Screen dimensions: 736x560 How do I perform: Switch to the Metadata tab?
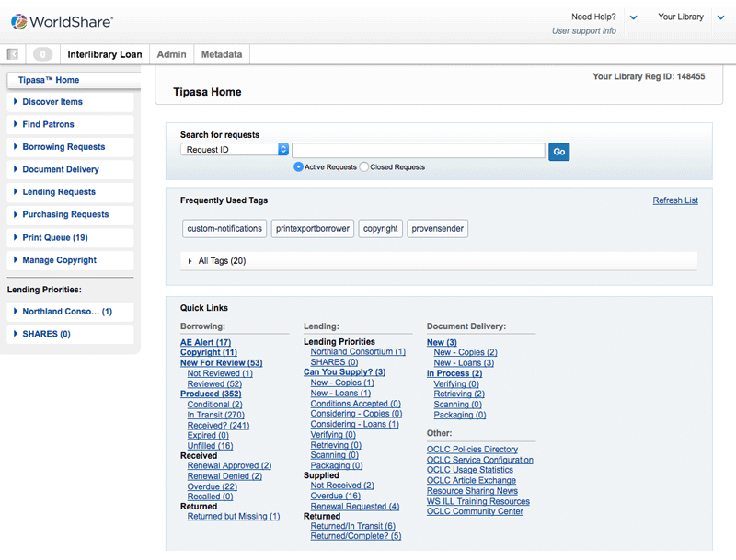coord(222,54)
